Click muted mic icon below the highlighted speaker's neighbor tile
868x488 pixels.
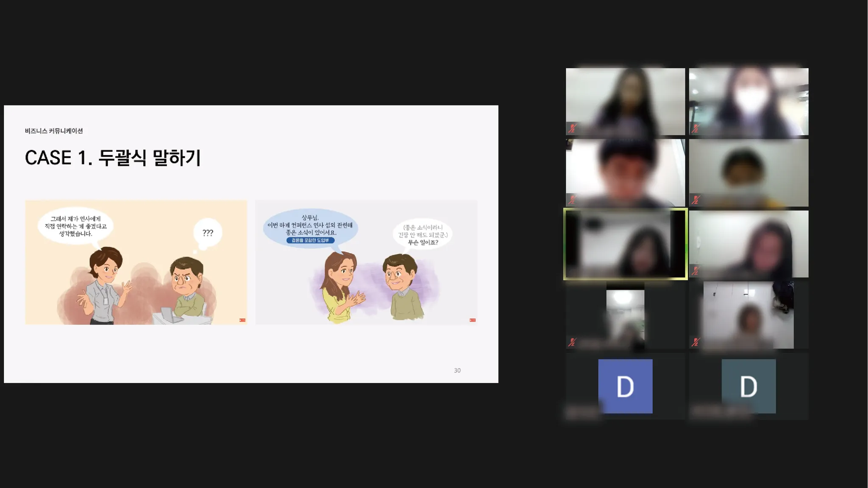(x=695, y=342)
